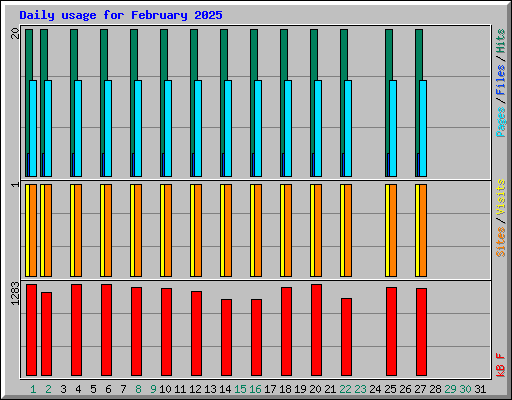Select the yellow Visits bar for day 18
The height and width of the screenshot is (400, 512).
point(282,230)
